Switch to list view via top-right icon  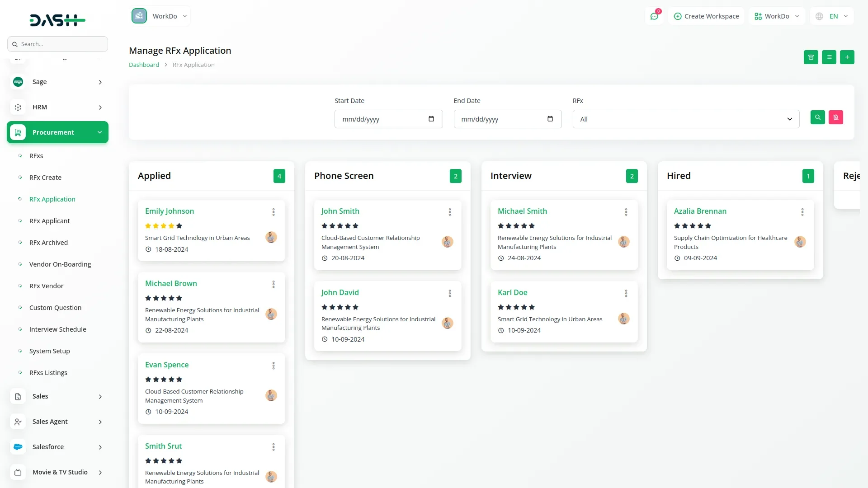click(829, 57)
